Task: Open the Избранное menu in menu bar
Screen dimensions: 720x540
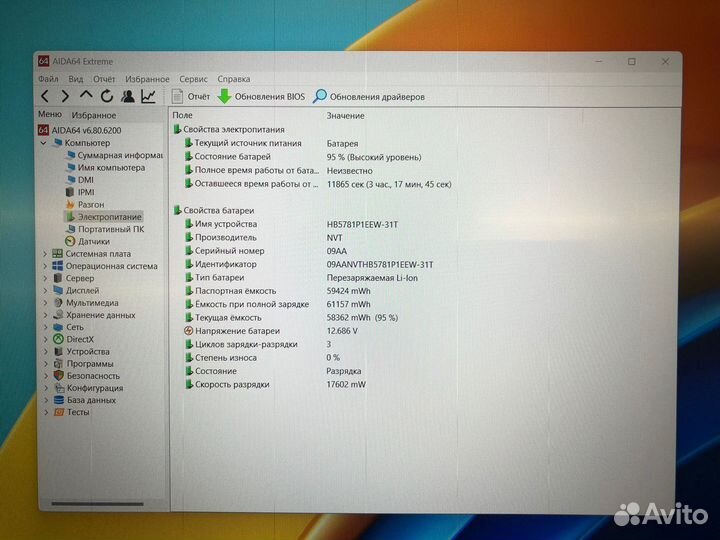Action: [147, 78]
